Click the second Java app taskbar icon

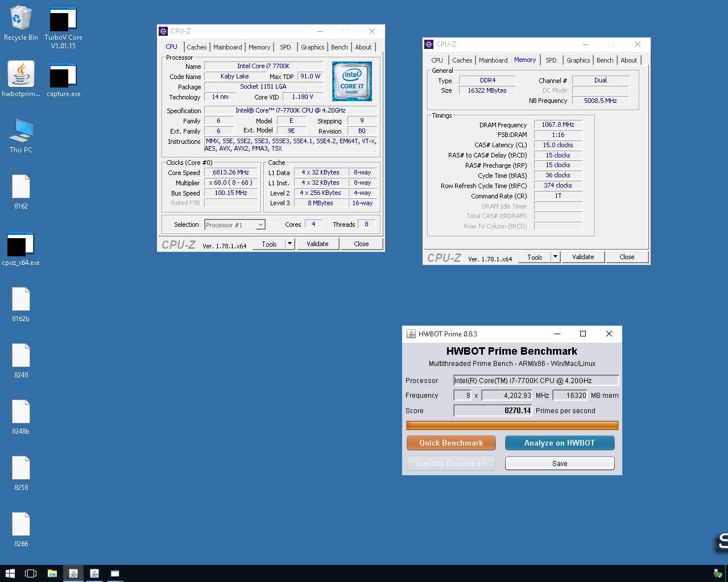[94, 573]
